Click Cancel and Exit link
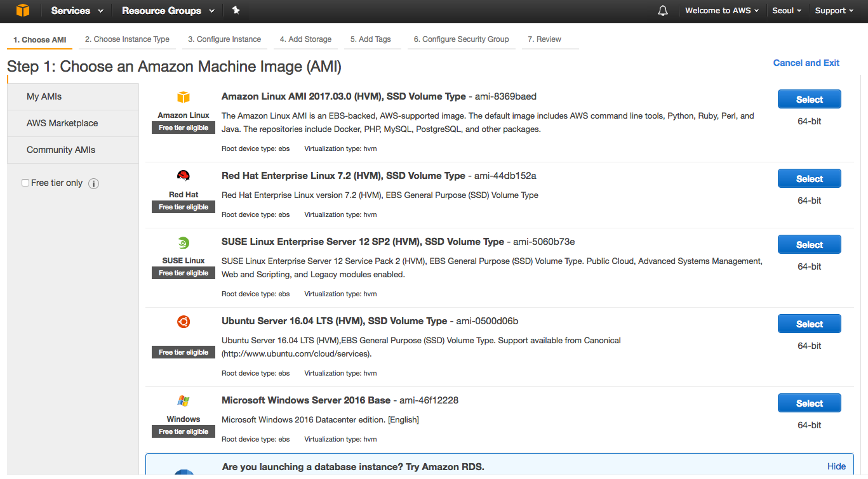Image resolution: width=868 pixels, height=479 pixels. tap(806, 63)
